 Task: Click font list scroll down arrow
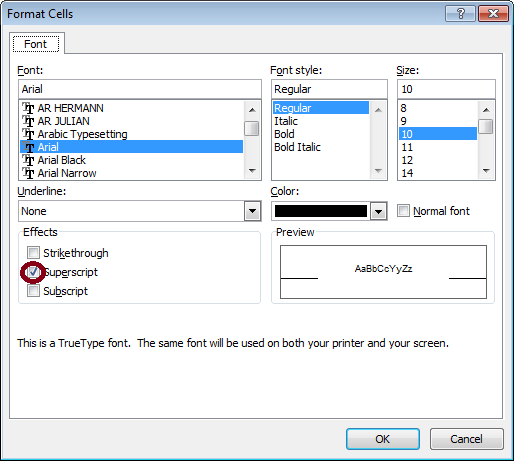(x=252, y=171)
